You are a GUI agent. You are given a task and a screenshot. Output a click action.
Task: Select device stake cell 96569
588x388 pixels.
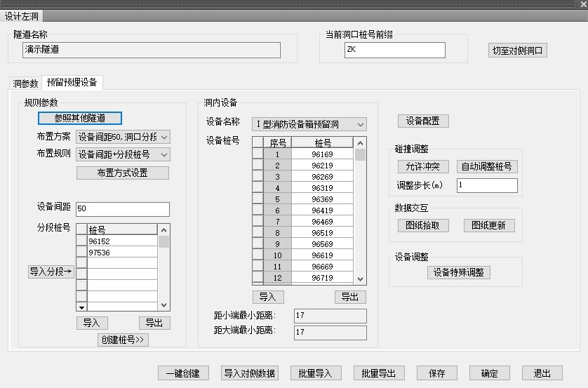322,244
